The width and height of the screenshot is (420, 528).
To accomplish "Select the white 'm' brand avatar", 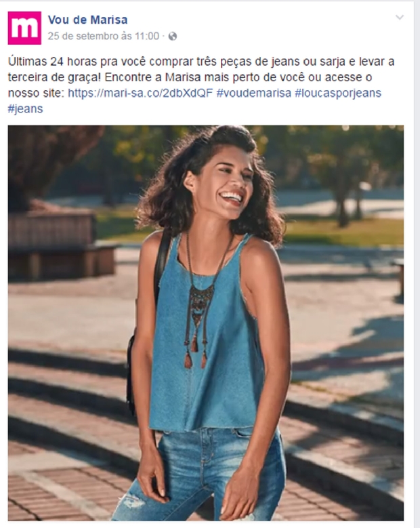I will [24, 28].
